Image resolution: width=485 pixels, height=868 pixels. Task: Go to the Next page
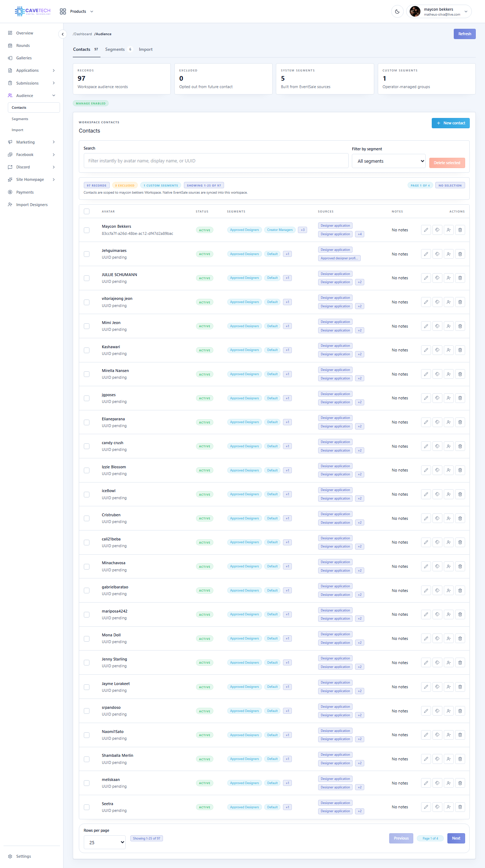(456, 838)
